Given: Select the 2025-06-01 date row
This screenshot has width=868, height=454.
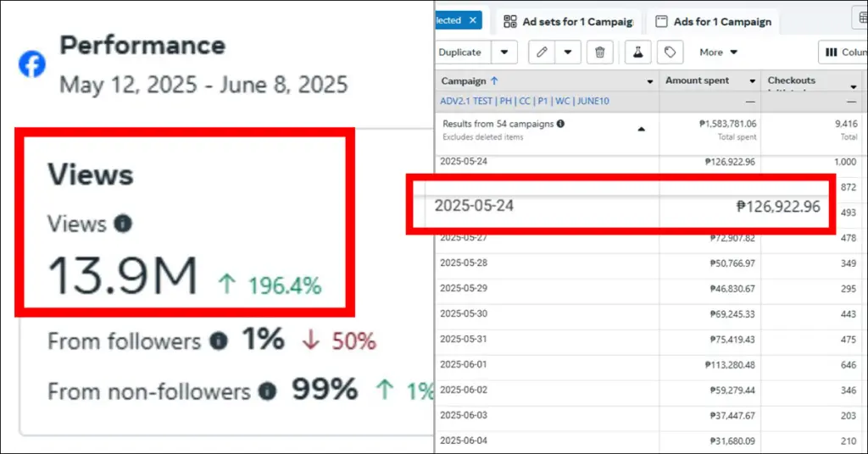Looking at the screenshot, I should [x=464, y=364].
